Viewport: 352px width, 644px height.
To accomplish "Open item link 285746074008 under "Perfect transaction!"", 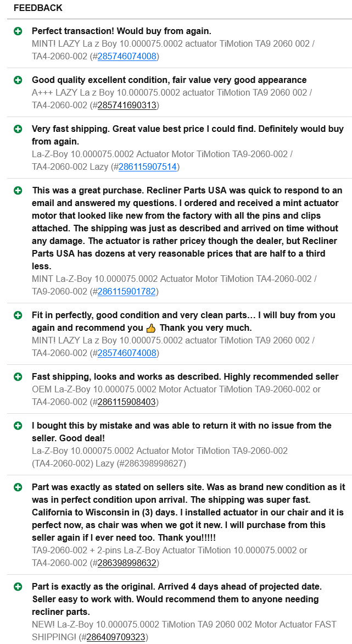I will [126, 56].
